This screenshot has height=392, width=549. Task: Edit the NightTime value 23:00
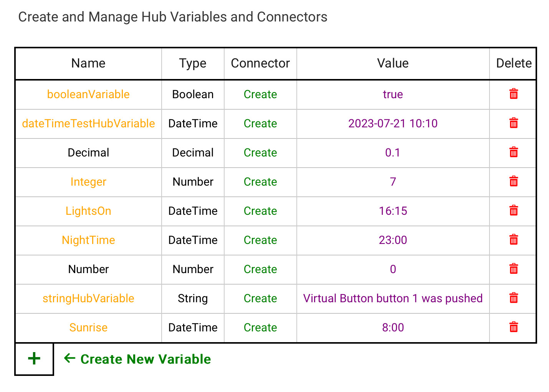[x=393, y=240]
